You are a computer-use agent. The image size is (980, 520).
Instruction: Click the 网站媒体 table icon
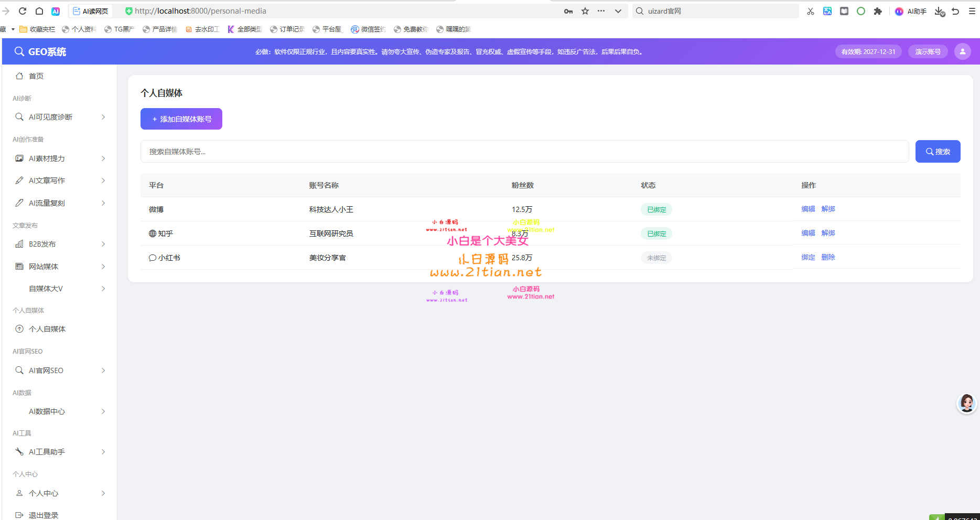pos(19,267)
